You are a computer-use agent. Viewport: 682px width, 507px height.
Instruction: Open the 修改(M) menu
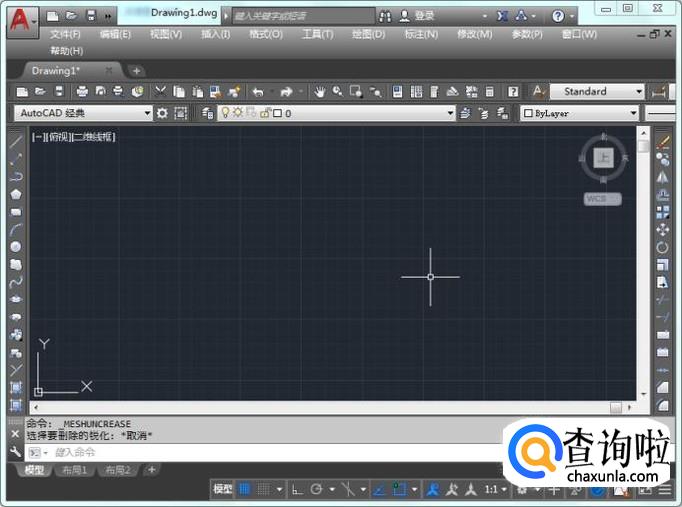tap(475, 34)
